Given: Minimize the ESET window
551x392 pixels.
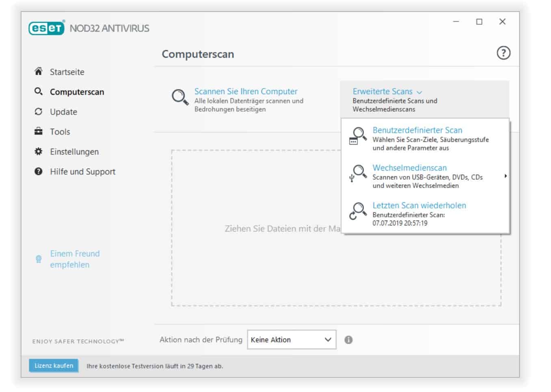Looking at the screenshot, I should pos(456,22).
